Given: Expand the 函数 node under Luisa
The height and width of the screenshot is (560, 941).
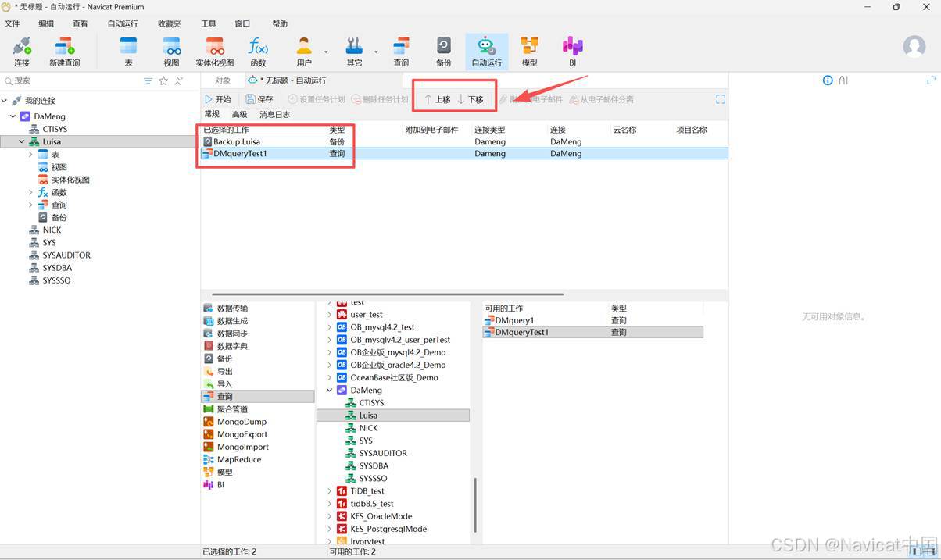Looking at the screenshot, I should pyautogui.click(x=30, y=192).
